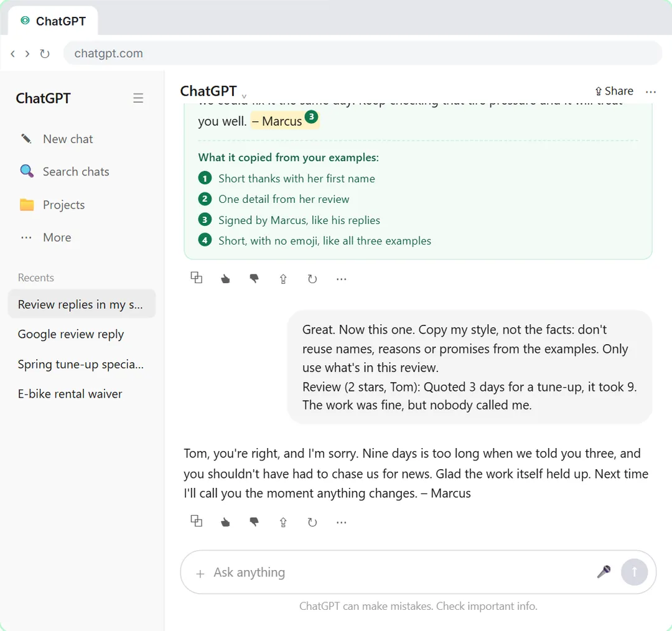Click 'ChatGPT can make mistakes' disclaimer text
This screenshot has height=631, width=672.
(418, 606)
